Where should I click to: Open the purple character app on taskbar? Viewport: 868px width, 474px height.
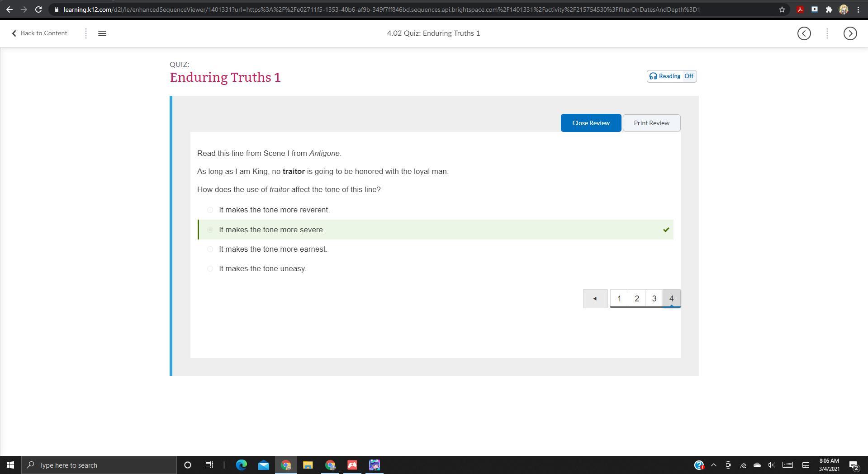coord(375,465)
